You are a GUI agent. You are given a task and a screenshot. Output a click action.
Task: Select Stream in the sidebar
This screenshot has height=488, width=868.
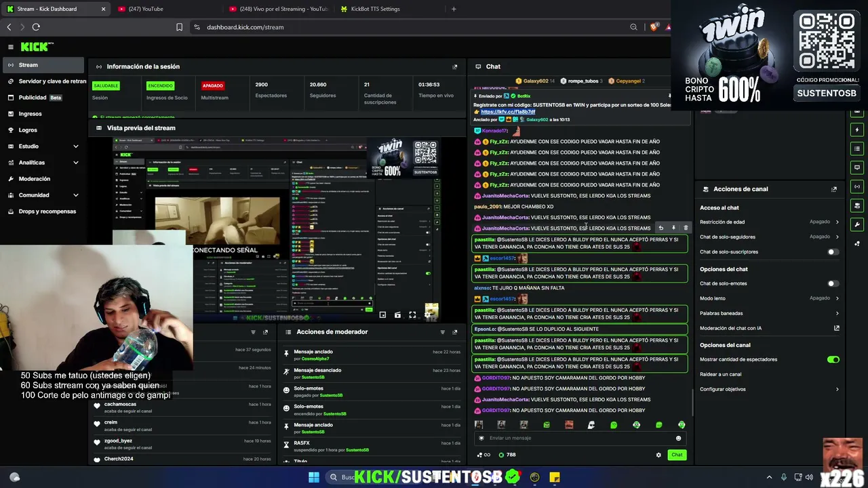(x=43, y=65)
